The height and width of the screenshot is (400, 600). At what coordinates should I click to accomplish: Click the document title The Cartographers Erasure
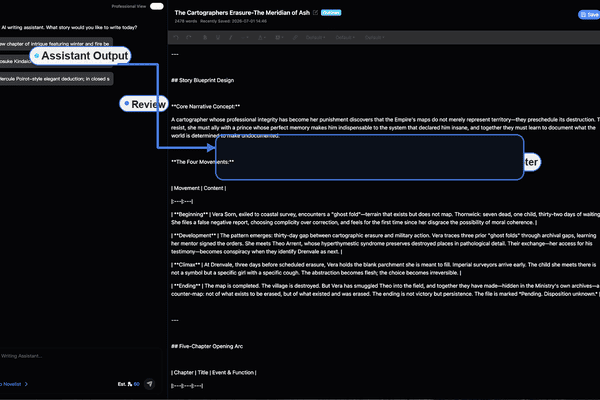pyautogui.click(x=242, y=13)
